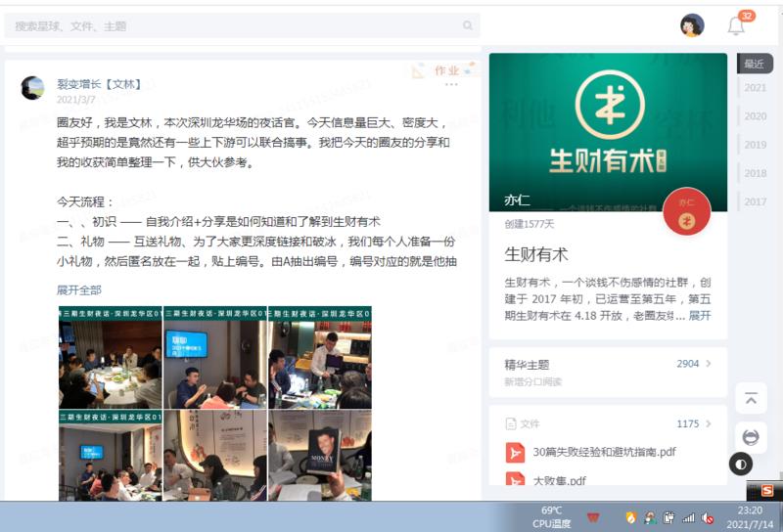Expand the post via 展开全部
Screen dimensions: 783x532
[78, 289]
